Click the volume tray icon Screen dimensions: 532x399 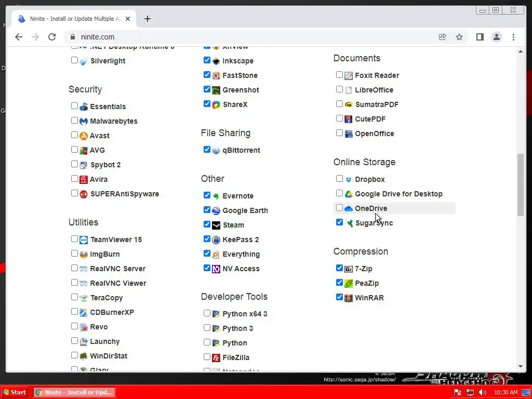click(482, 393)
